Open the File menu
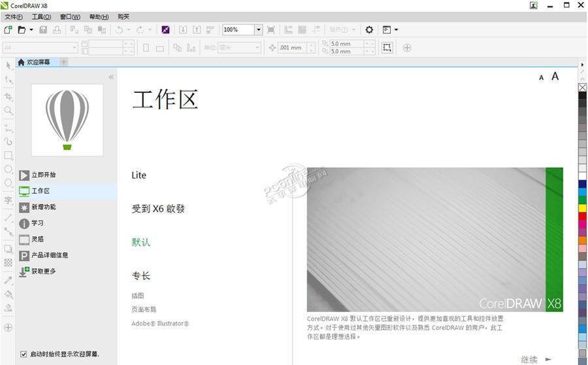The image size is (588, 365). tap(14, 17)
